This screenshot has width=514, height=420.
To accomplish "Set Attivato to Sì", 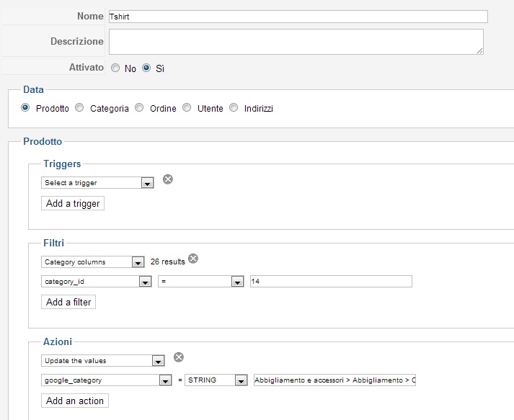I will tap(146, 68).
